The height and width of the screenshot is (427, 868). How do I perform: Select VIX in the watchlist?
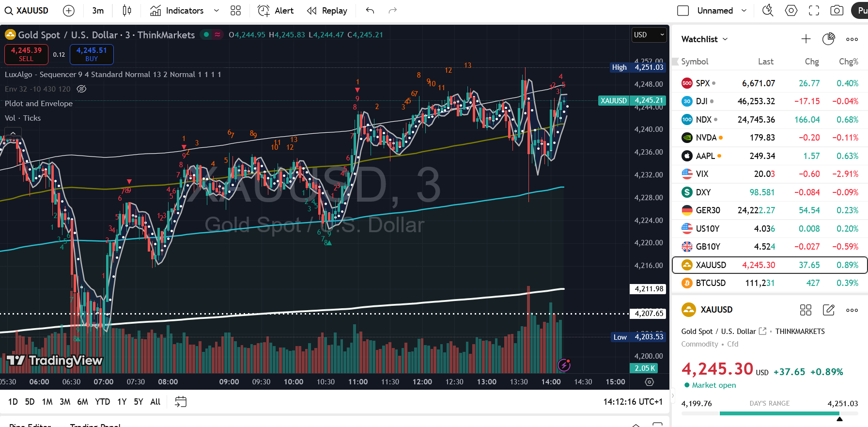pos(770,174)
